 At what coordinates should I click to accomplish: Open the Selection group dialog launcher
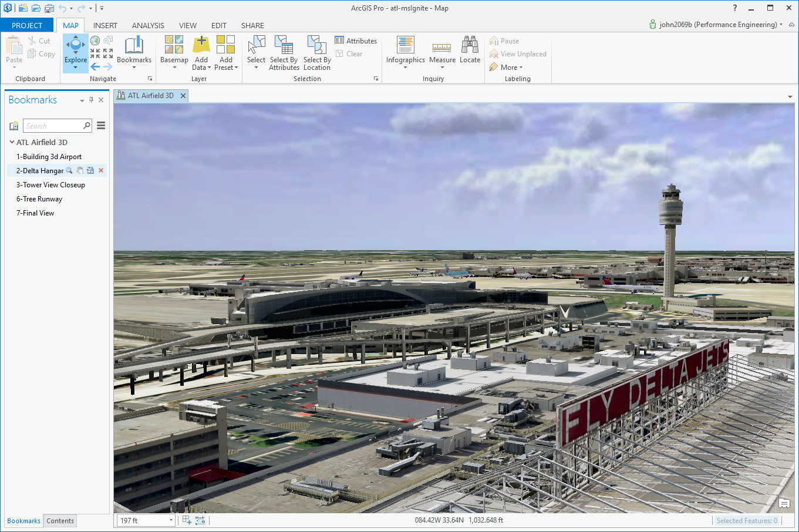(x=376, y=79)
